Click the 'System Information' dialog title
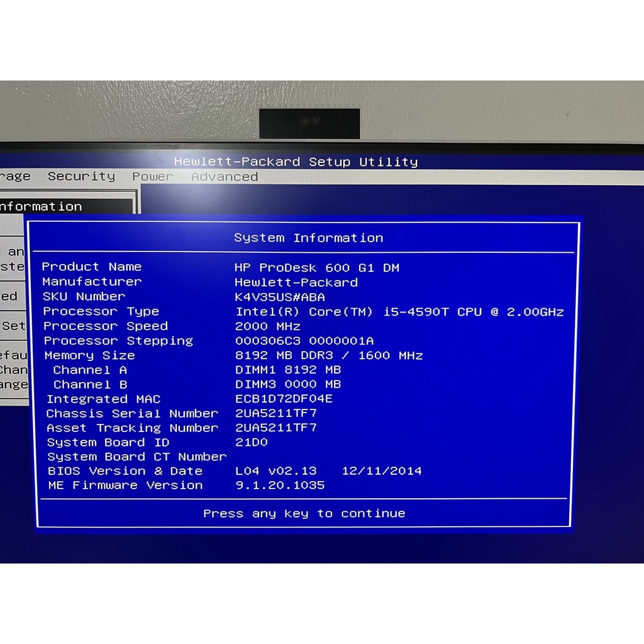The height and width of the screenshot is (644, 644). [x=308, y=238]
